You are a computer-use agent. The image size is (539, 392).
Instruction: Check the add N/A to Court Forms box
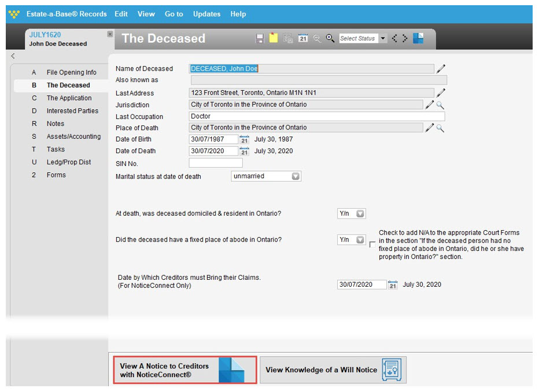pyautogui.click(x=372, y=244)
